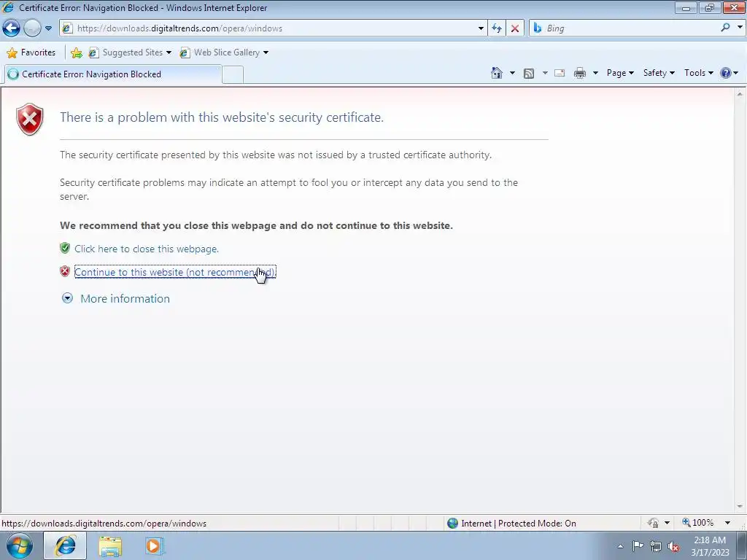Open the Safety menu
This screenshot has width=747, height=560.
click(x=659, y=73)
